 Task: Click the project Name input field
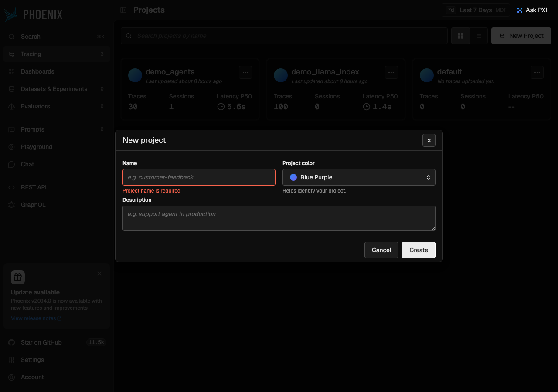click(x=199, y=177)
